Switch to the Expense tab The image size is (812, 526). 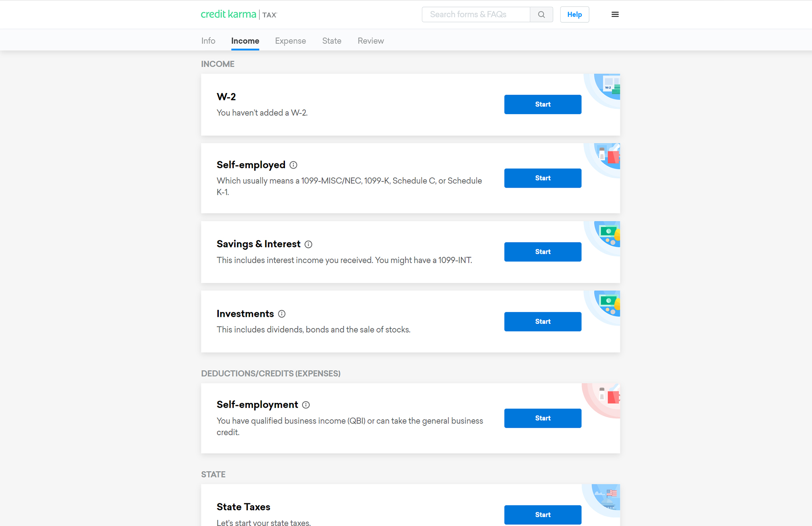pyautogui.click(x=290, y=41)
